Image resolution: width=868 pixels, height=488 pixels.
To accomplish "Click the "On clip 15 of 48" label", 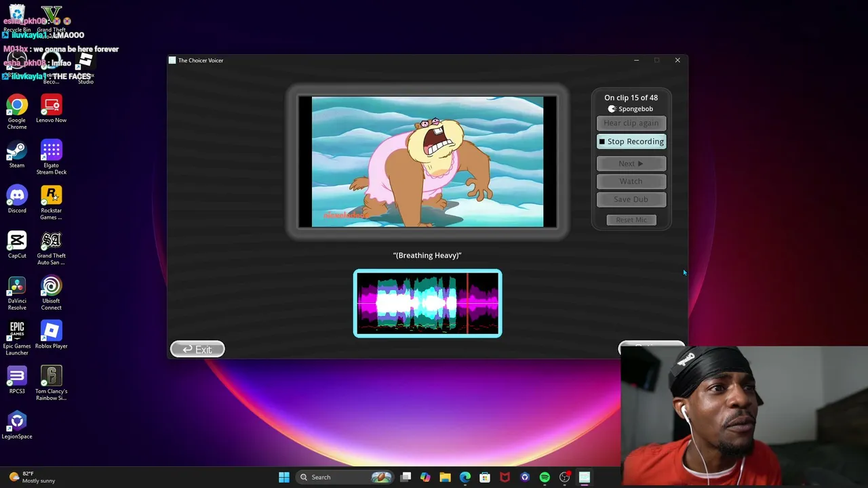I will pos(631,98).
